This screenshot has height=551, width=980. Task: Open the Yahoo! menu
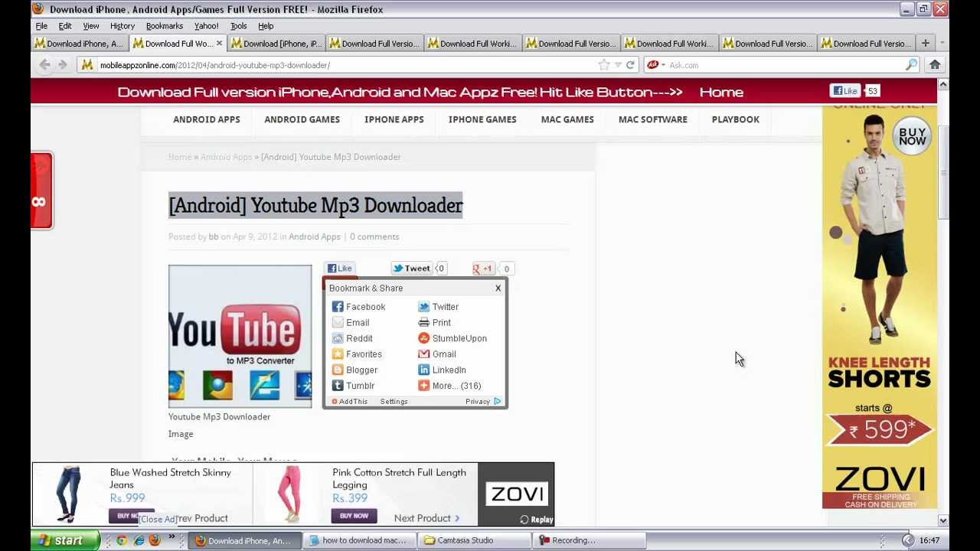coord(206,26)
